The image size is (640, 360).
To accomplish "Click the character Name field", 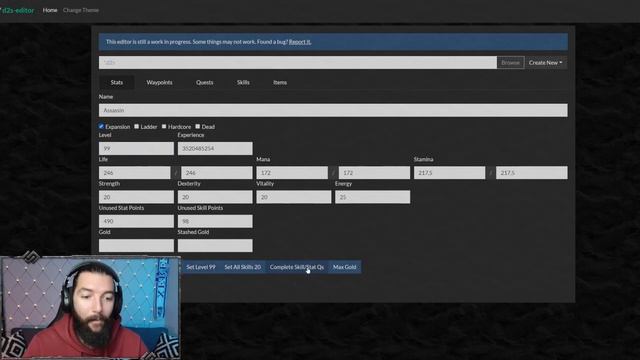I will (333, 110).
